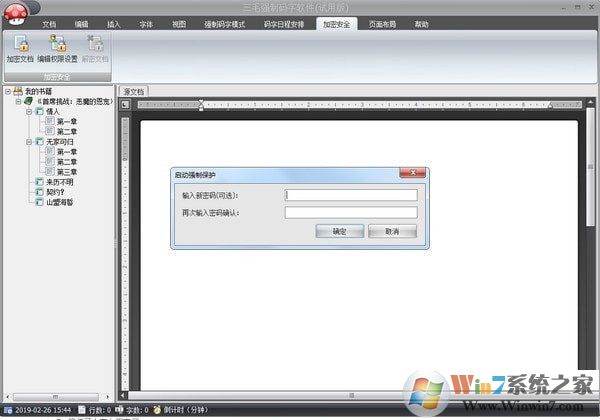This screenshot has width=600, height=420.
Task: Select the 契约? volume in the tree
Action: tap(55, 192)
